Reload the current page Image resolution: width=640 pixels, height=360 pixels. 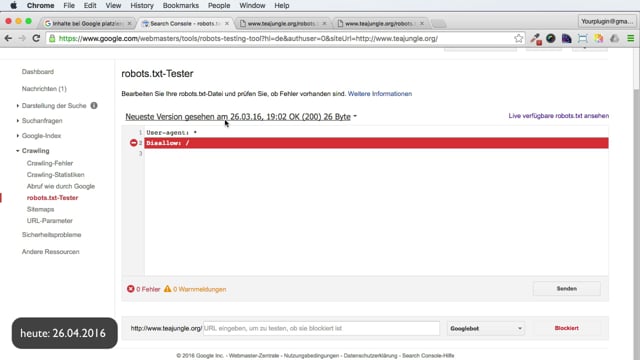36,38
